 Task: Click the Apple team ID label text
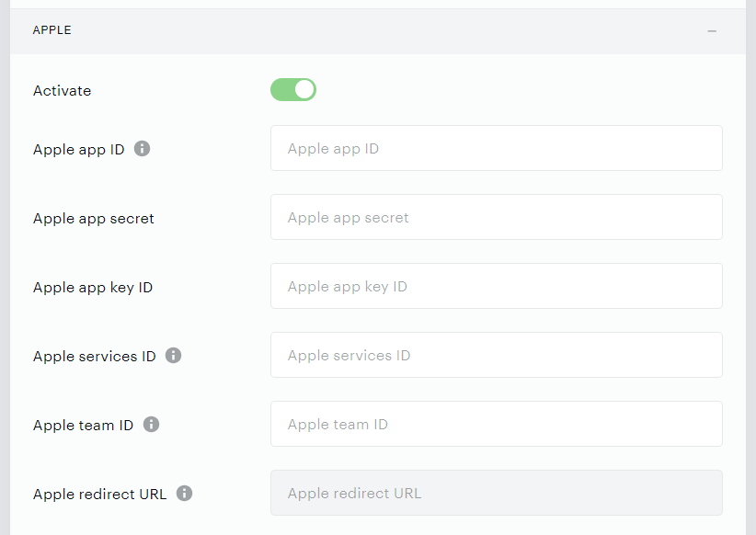pyautogui.click(x=83, y=425)
